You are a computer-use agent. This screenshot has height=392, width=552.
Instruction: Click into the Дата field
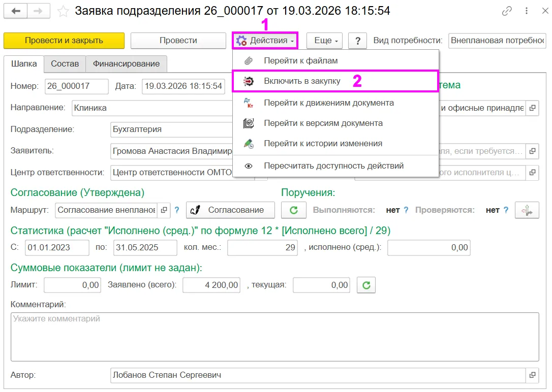coord(183,86)
